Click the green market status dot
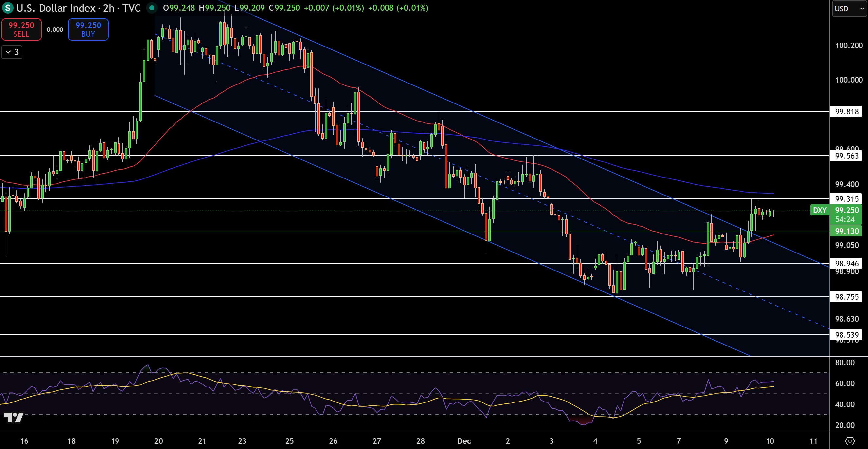Screen dimensions: 868x449 [152, 8]
